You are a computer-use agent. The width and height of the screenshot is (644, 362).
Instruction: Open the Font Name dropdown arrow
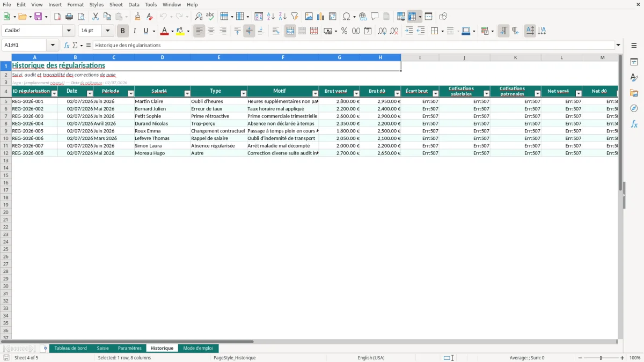point(69,31)
